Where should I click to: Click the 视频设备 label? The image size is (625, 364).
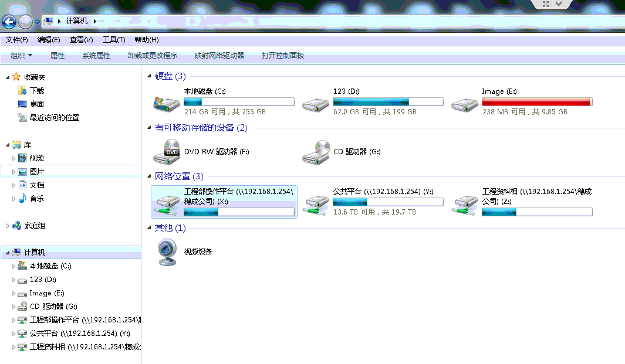tap(198, 251)
